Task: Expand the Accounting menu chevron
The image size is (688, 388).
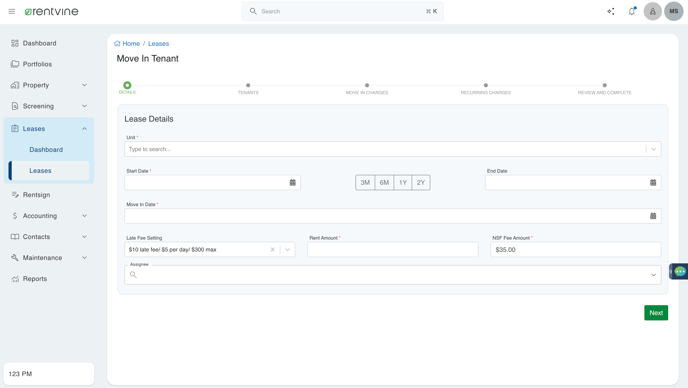Action: click(x=84, y=216)
